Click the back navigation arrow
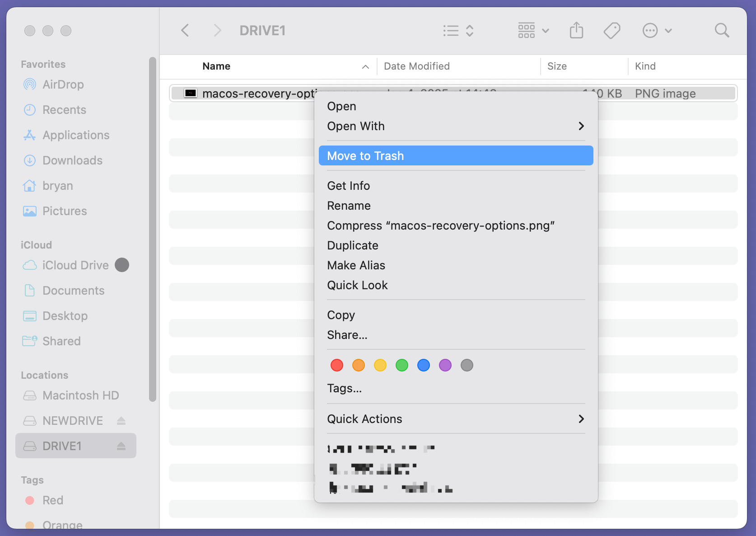 coord(185,30)
